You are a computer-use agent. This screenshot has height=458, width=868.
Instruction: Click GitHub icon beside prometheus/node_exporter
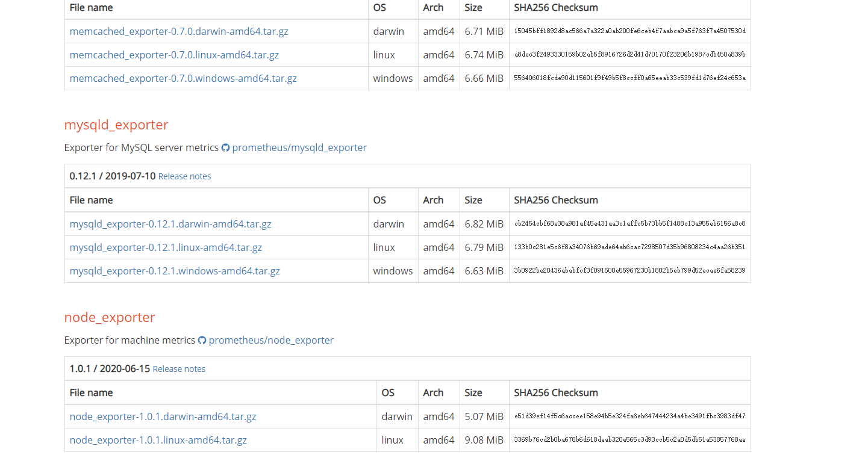point(202,341)
